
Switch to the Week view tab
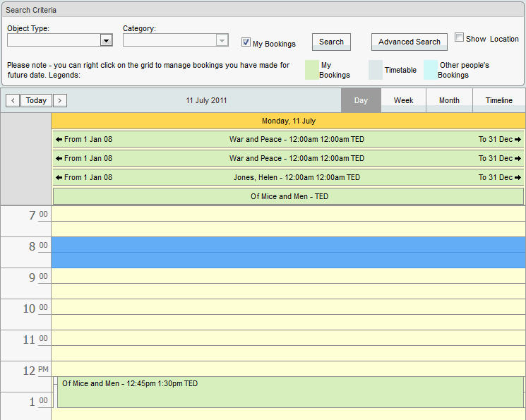click(404, 100)
